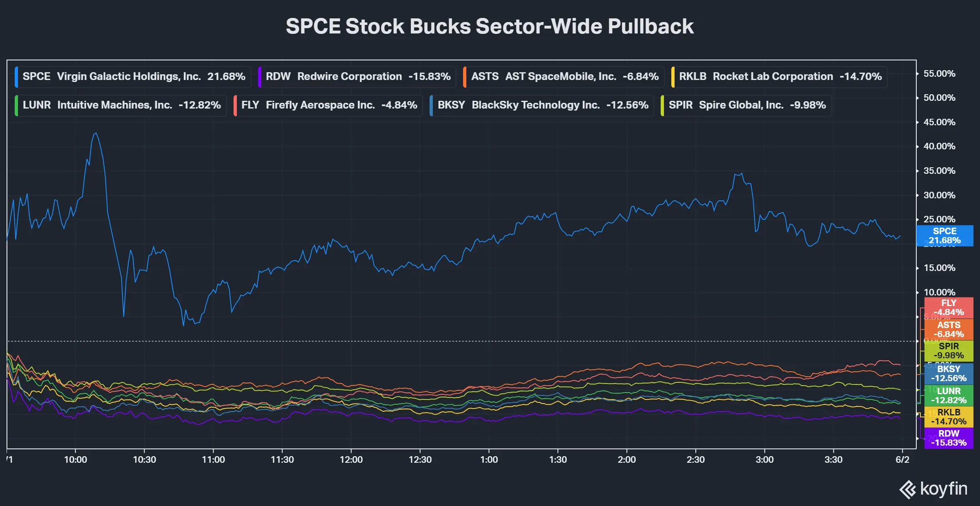The width and height of the screenshot is (980, 506).
Task: Click the BKSY -12.56% axis tag
Action: 949,374
